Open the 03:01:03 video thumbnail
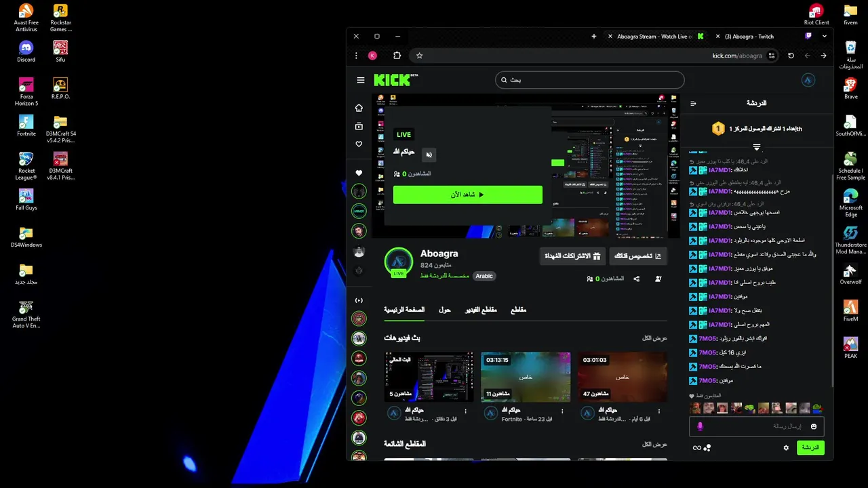Viewport: 868px width, 488px height. pos(623,377)
